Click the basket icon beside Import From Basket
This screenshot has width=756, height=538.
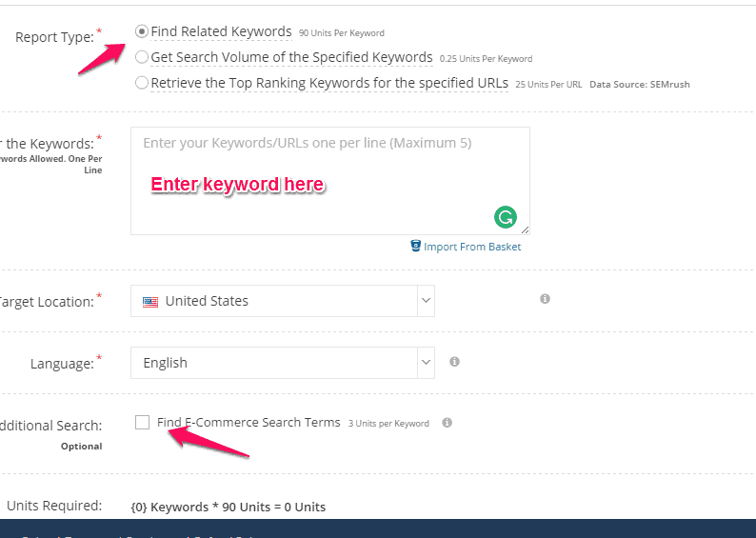(x=415, y=246)
